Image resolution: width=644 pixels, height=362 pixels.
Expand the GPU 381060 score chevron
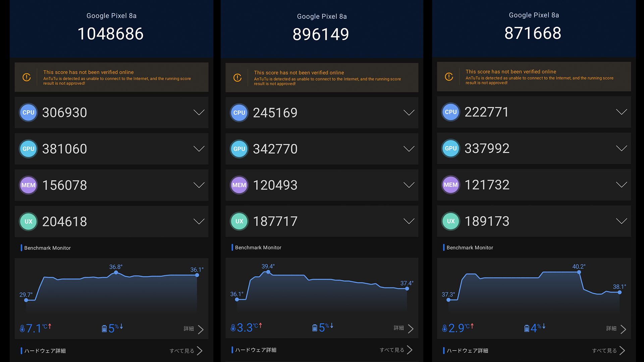pyautogui.click(x=199, y=149)
